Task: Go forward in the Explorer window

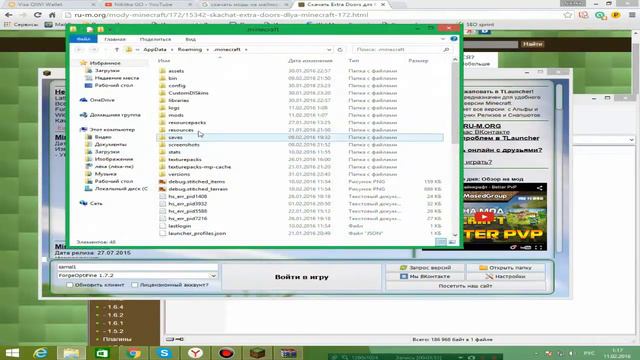Action: click(x=93, y=49)
